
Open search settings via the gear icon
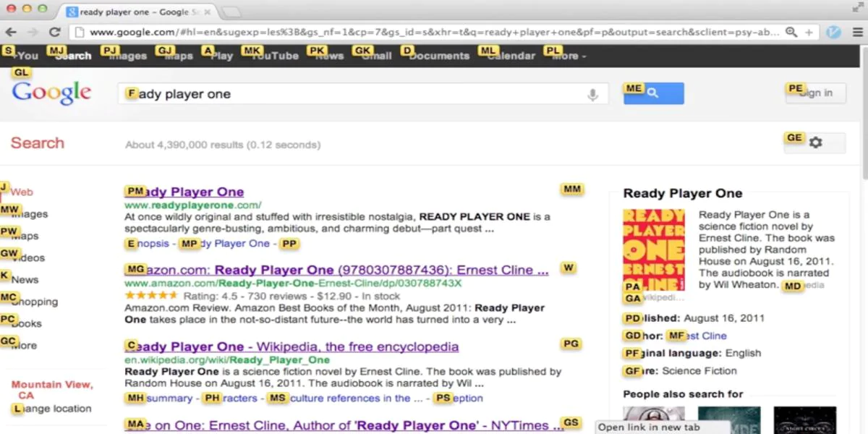[x=815, y=142]
